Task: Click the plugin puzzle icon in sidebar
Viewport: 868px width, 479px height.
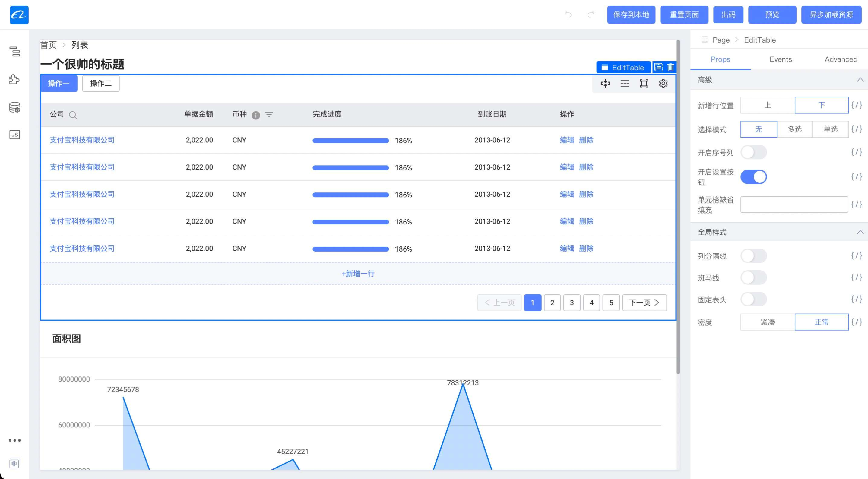Action: pyautogui.click(x=14, y=80)
